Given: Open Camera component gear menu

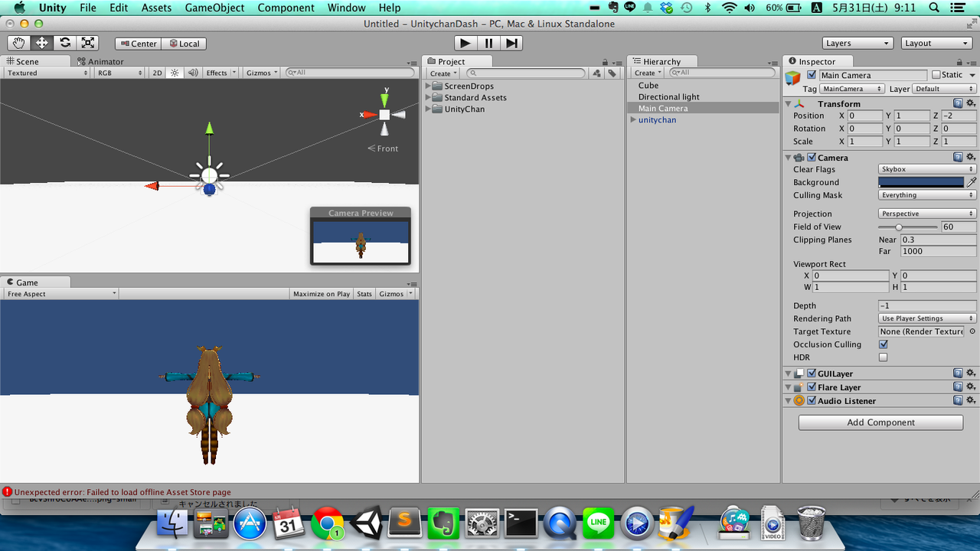Looking at the screenshot, I should [x=970, y=157].
